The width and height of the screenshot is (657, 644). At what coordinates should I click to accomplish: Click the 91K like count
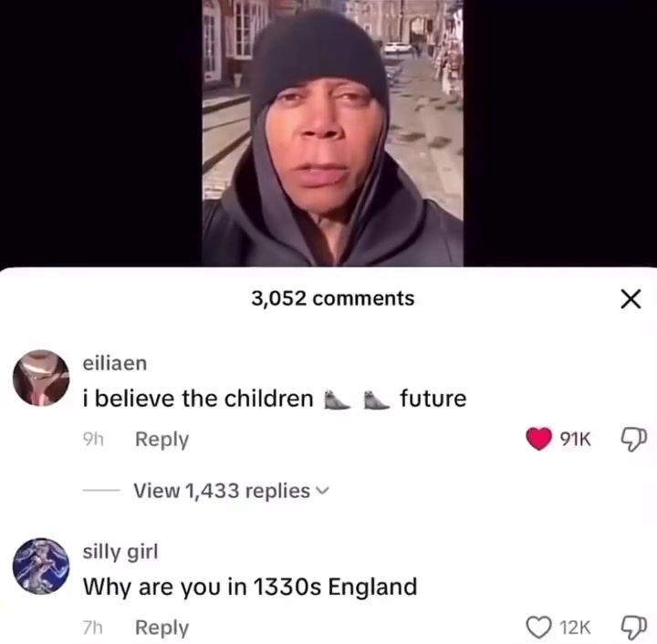point(575,440)
